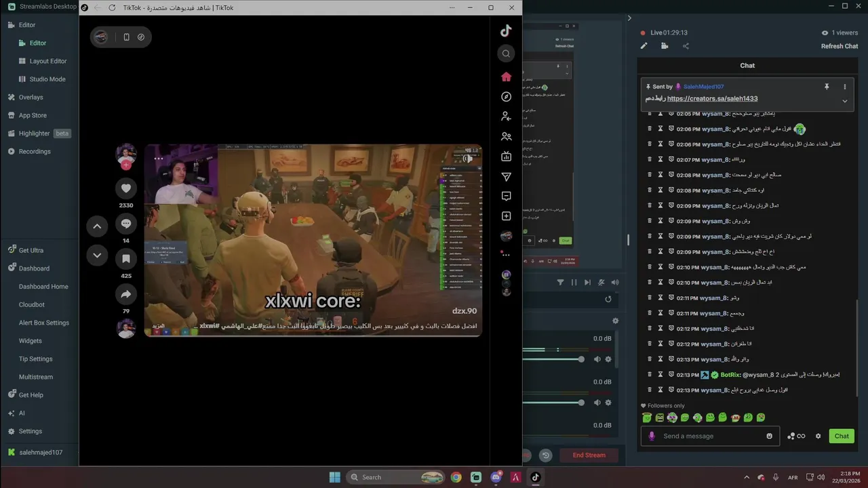This screenshot has height=488, width=868.
Task: Open TikTok Friends icon
Action: pos(506,136)
